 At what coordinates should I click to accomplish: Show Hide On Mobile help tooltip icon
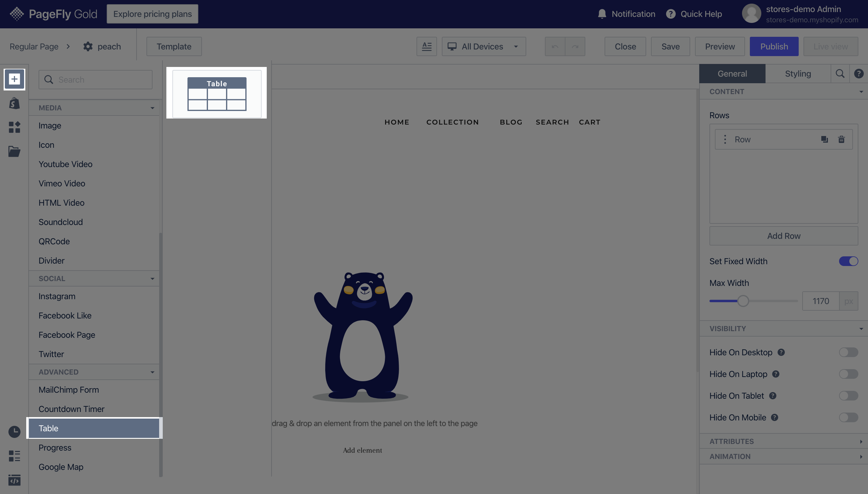(775, 418)
